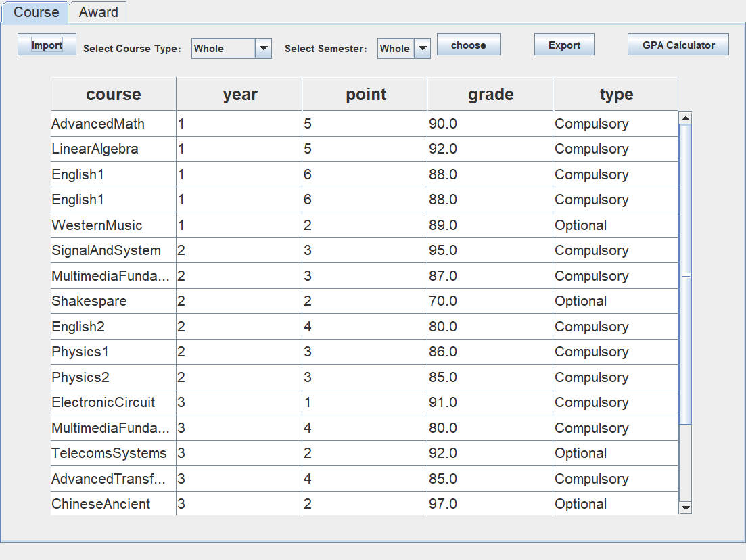
Task: Click the grade column header
Action: tap(490, 95)
